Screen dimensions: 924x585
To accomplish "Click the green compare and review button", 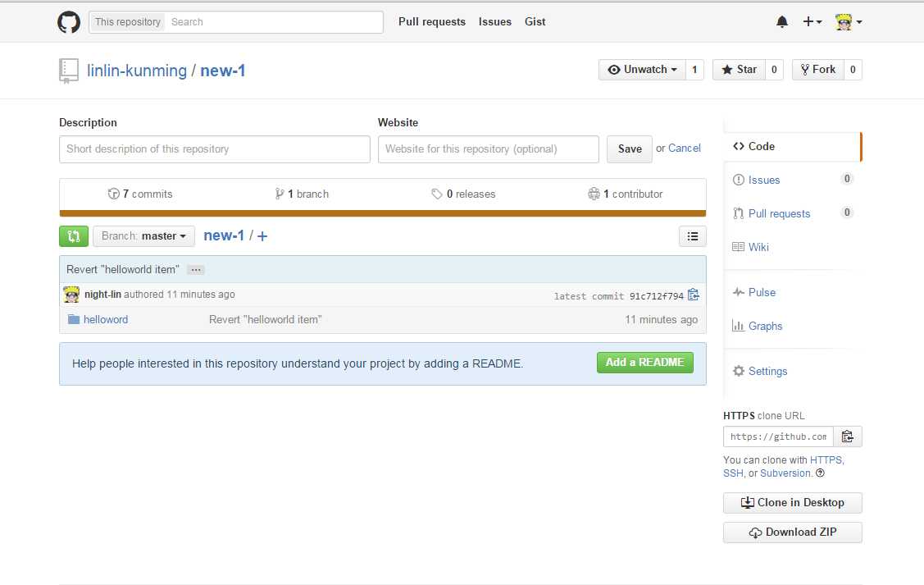I will (x=74, y=236).
